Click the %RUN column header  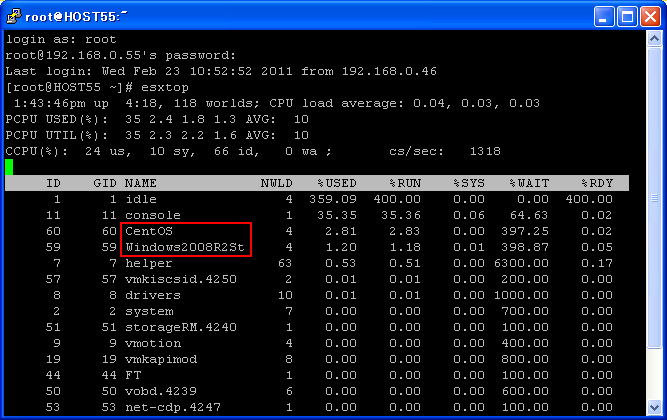[x=405, y=183]
